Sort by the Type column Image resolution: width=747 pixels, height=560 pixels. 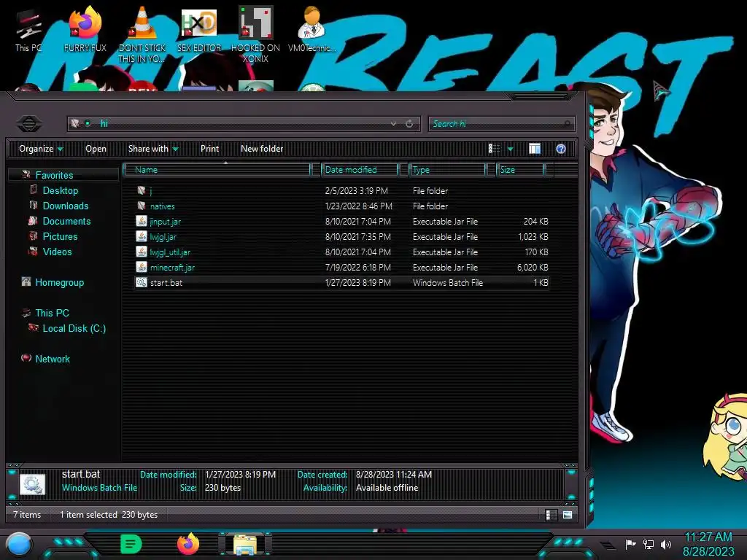[x=447, y=169]
